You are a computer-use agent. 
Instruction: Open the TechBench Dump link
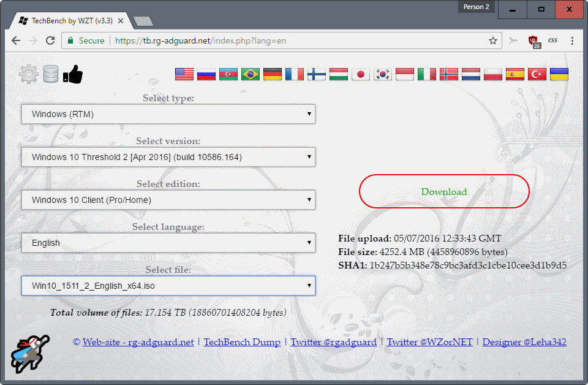(242, 342)
